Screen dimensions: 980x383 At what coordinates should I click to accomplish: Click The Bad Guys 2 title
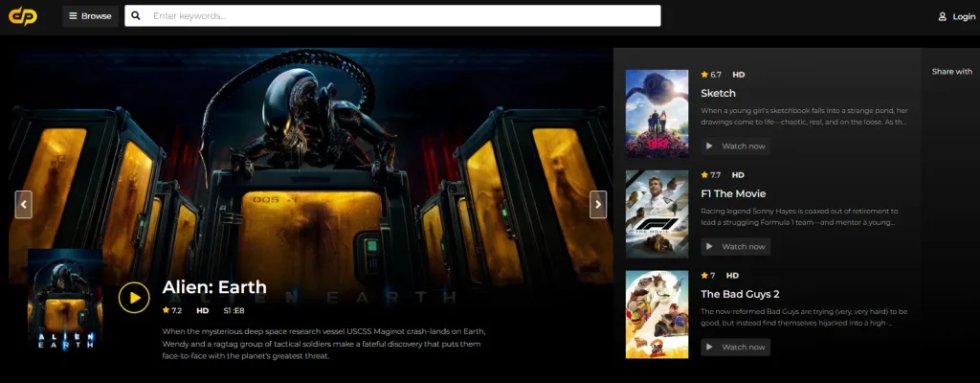click(x=740, y=294)
